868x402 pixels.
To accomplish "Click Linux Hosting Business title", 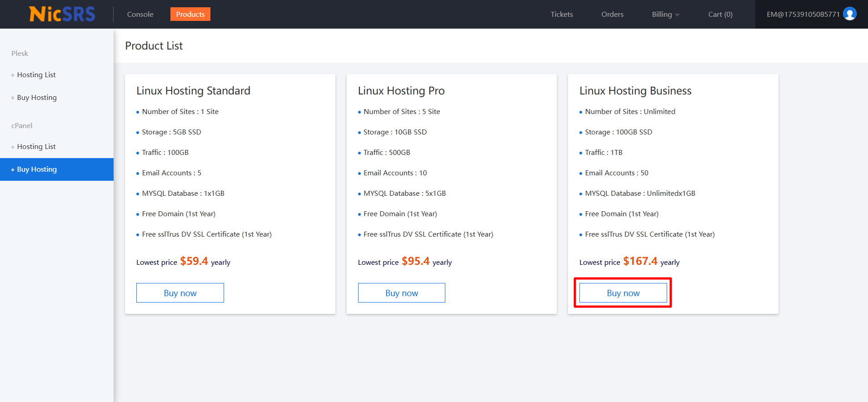I will click(x=635, y=91).
